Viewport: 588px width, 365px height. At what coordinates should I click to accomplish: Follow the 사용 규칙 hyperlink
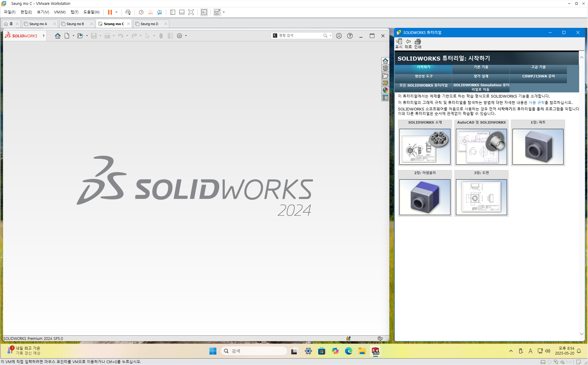[x=536, y=102]
